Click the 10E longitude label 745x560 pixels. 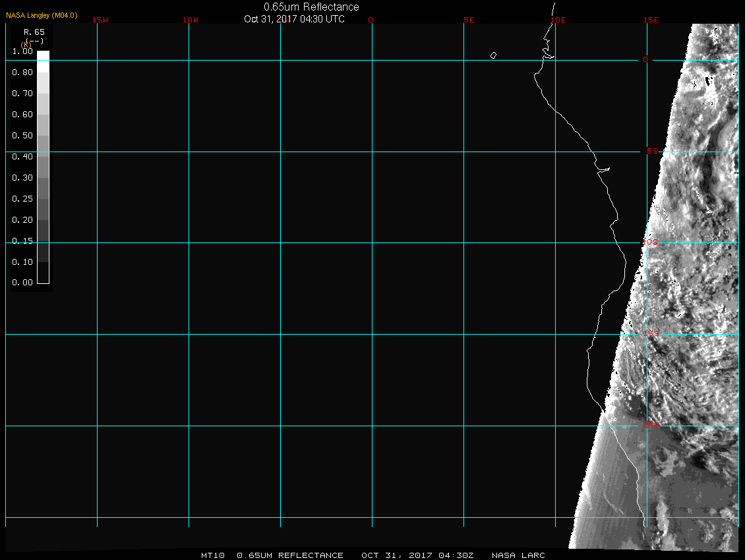558,20
